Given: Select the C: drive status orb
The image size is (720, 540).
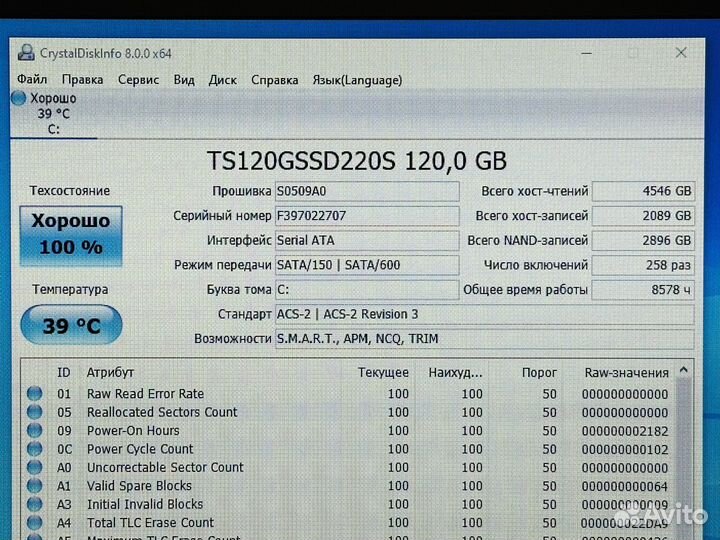Looking at the screenshot, I should (x=19, y=98).
